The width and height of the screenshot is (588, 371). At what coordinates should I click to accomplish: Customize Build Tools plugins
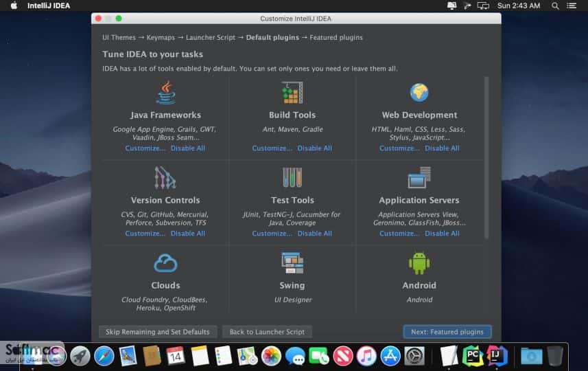pyautogui.click(x=272, y=148)
